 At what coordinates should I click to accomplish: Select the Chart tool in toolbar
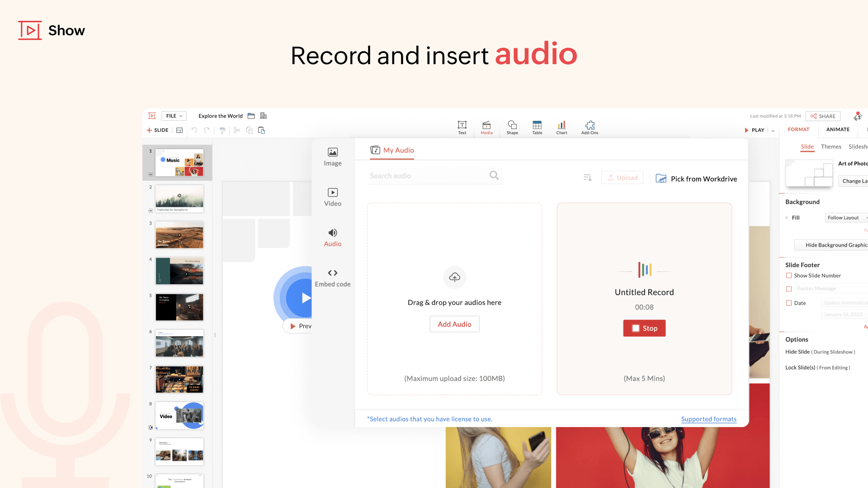(x=561, y=127)
